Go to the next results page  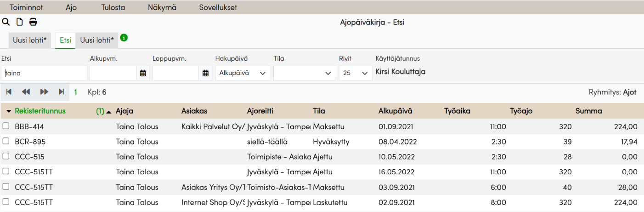44,92
